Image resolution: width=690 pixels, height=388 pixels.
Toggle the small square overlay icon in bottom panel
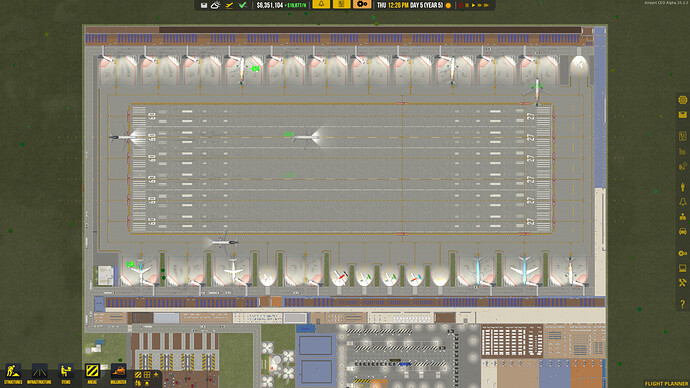(147, 383)
